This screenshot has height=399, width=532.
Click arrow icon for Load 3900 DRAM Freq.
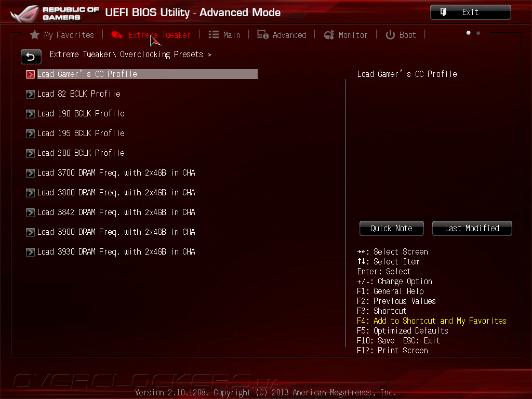click(30, 232)
